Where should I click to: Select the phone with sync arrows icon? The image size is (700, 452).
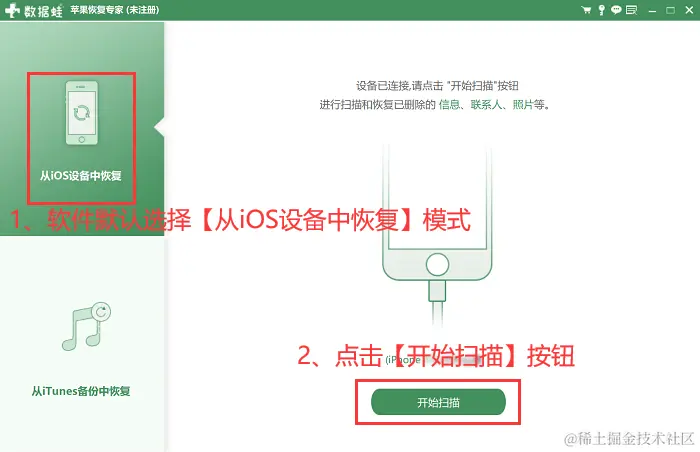(82, 113)
